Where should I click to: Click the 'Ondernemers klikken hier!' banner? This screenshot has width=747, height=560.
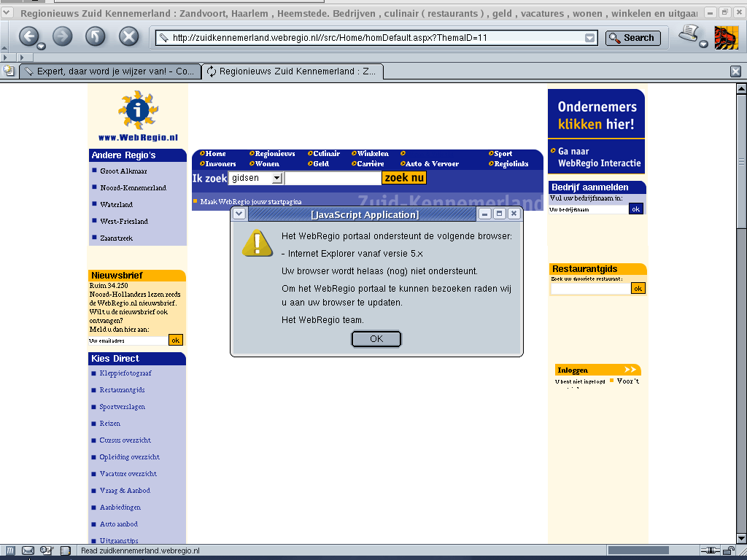[x=596, y=114]
